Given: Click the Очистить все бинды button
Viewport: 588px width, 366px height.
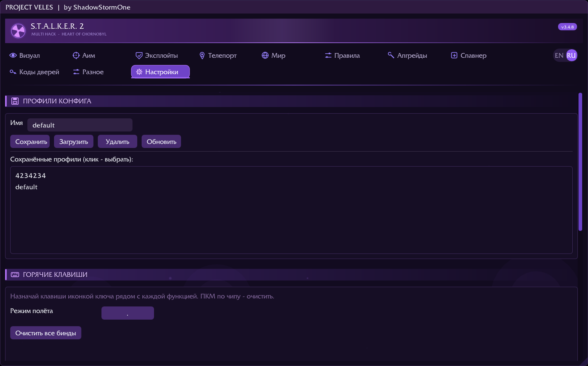Looking at the screenshot, I should (x=46, y=333).
